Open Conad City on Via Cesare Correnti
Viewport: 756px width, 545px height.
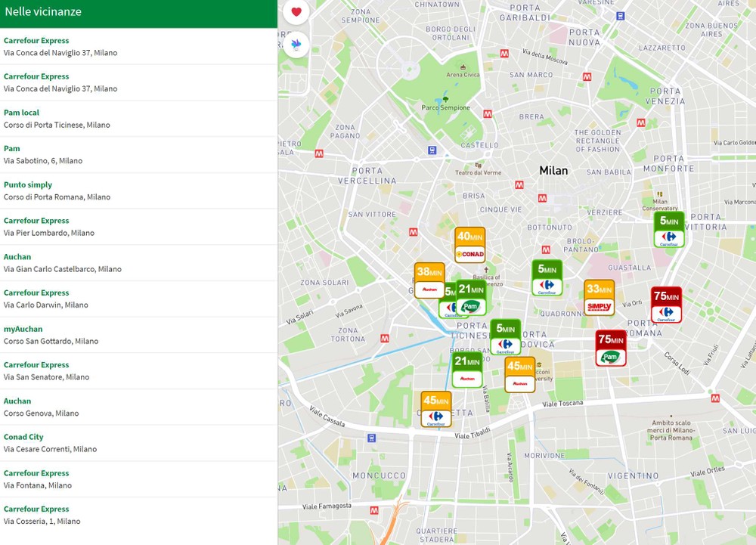[x=138, y=443]
